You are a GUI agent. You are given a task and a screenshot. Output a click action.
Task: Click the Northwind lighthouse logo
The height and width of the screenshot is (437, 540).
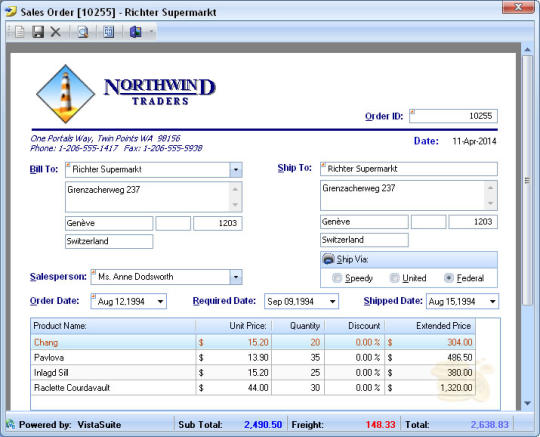tap(65, 93)
